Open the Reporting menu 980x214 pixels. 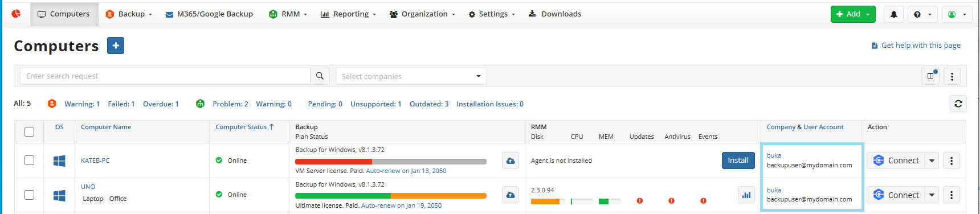[348, 14]
